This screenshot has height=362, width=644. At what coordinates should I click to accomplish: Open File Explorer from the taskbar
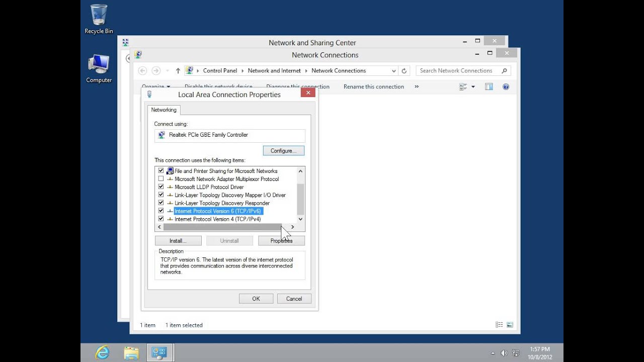pos(131,352)
